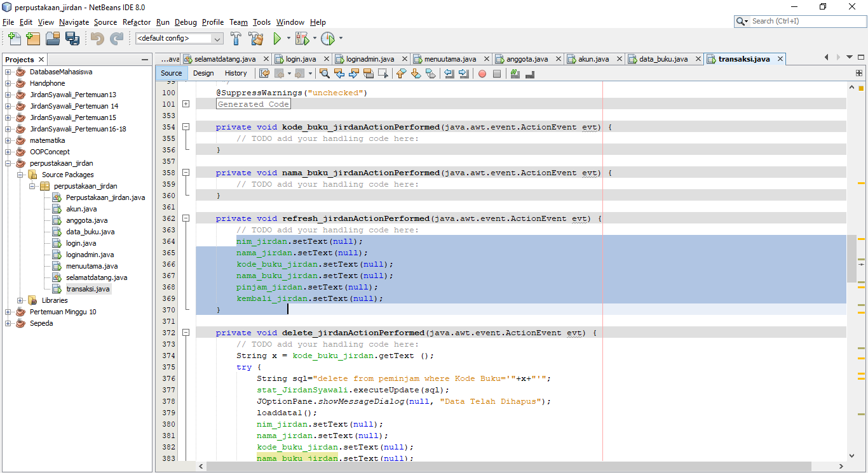Collapse the Source Packages node
This screenshot has width=868, height=473.
(20, 174)
